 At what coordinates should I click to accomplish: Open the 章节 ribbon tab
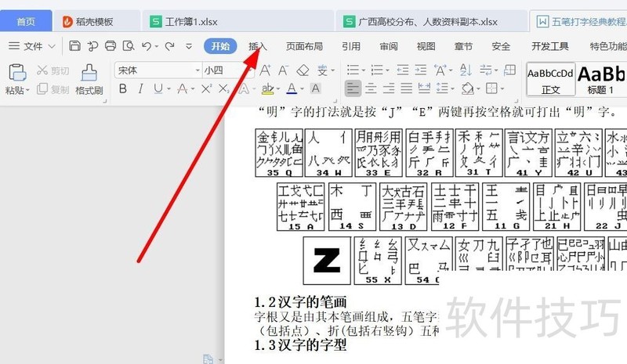(463, 46)
